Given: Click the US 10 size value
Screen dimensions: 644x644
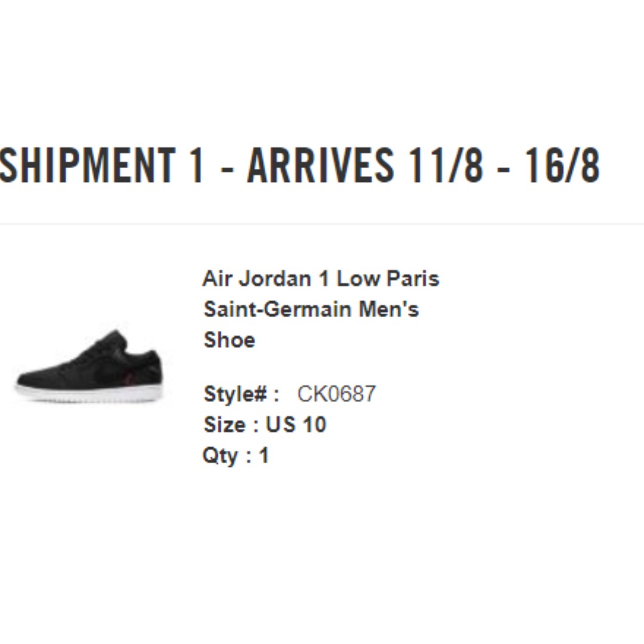Looking at the screenshot, I should (296, 425).
